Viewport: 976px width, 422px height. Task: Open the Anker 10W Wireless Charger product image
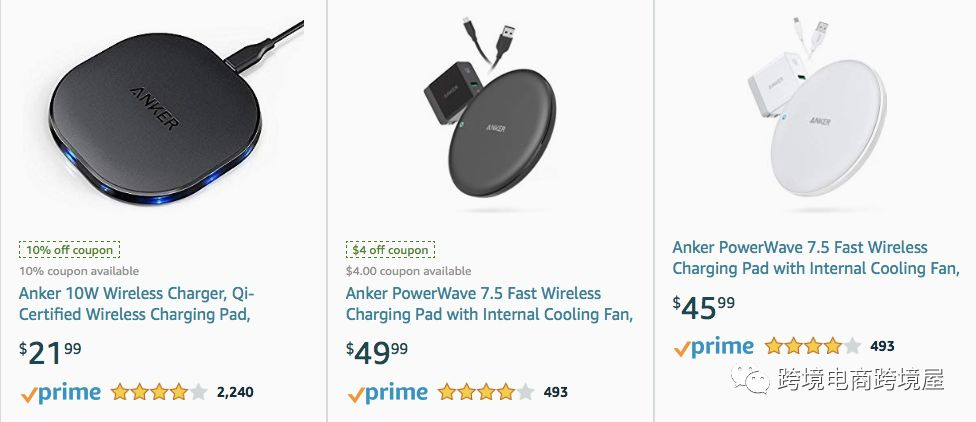click(x=162, y=115)
